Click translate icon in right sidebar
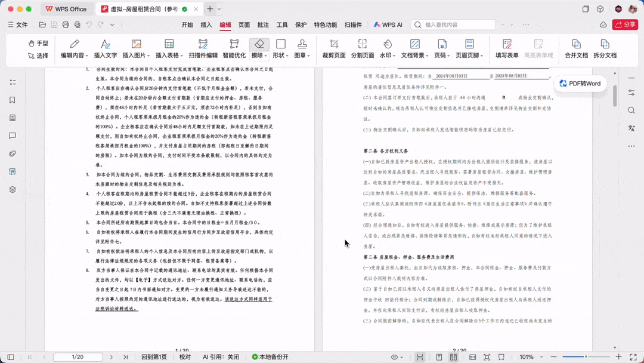This screenshot has width=644, height=363. 631,128
